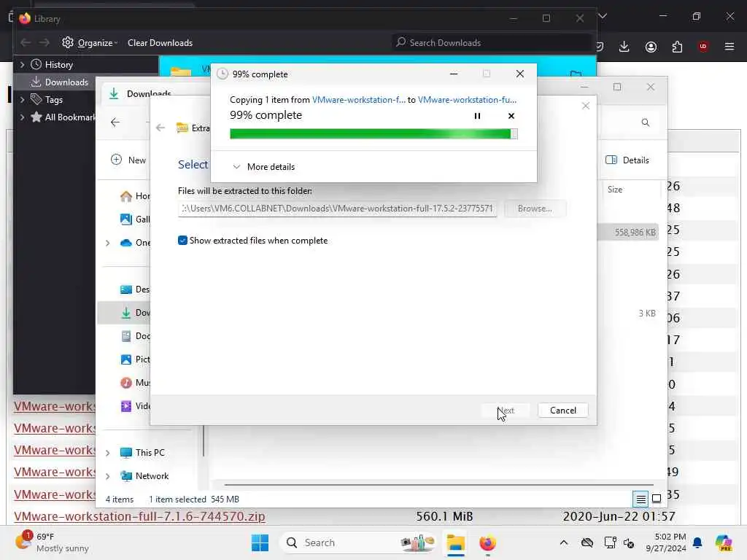Open Gallery in Explorer sidebar
747x560 pixels.
click(135, 219)
